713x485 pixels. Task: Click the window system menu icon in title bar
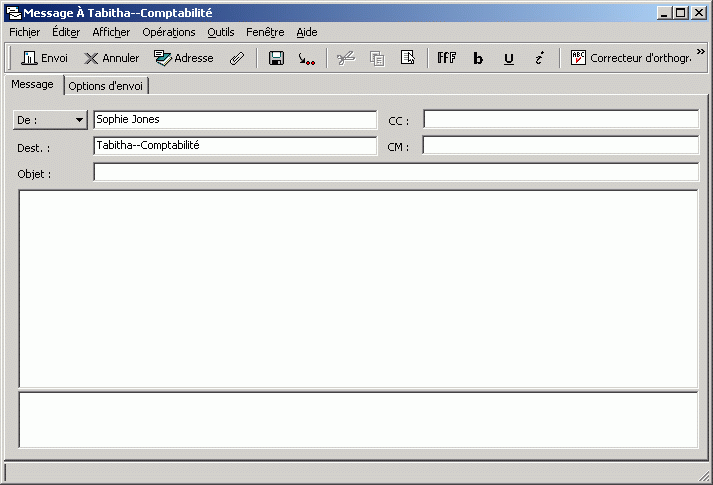pyautogui.click(x=14, y=13)
